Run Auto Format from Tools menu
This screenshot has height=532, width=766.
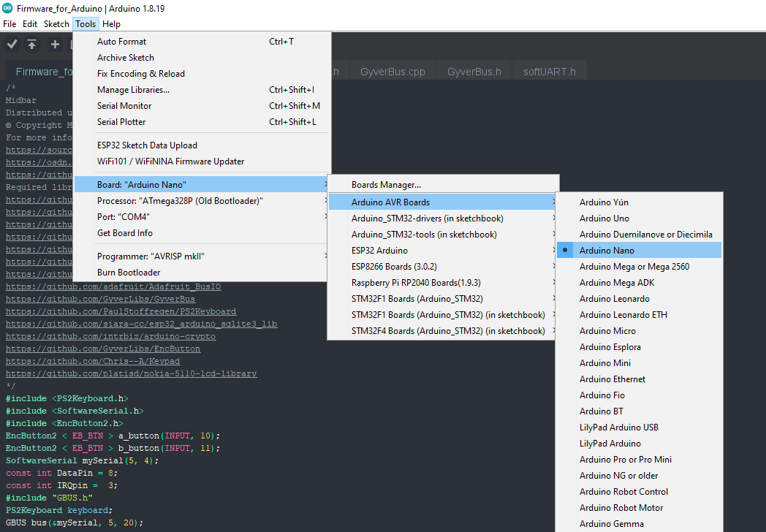tap(202, 42)
